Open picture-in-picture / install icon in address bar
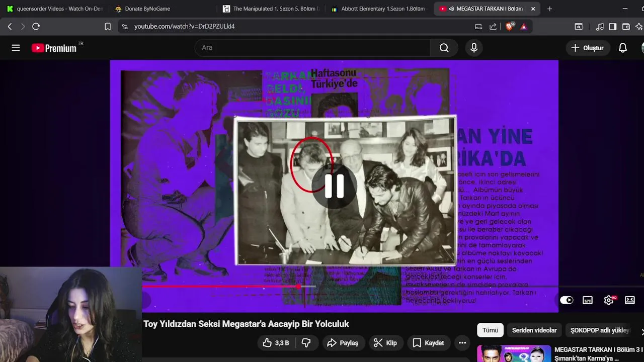Image resolution: width=644 pixels, height=362 pixels. (x=478, y=27)
